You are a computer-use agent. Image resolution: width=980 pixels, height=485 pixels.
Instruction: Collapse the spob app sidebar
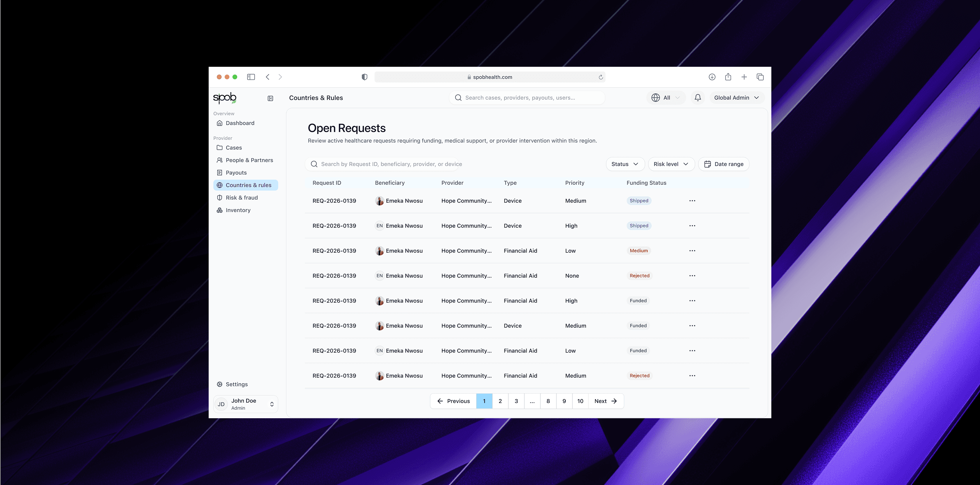click(270, 98)
